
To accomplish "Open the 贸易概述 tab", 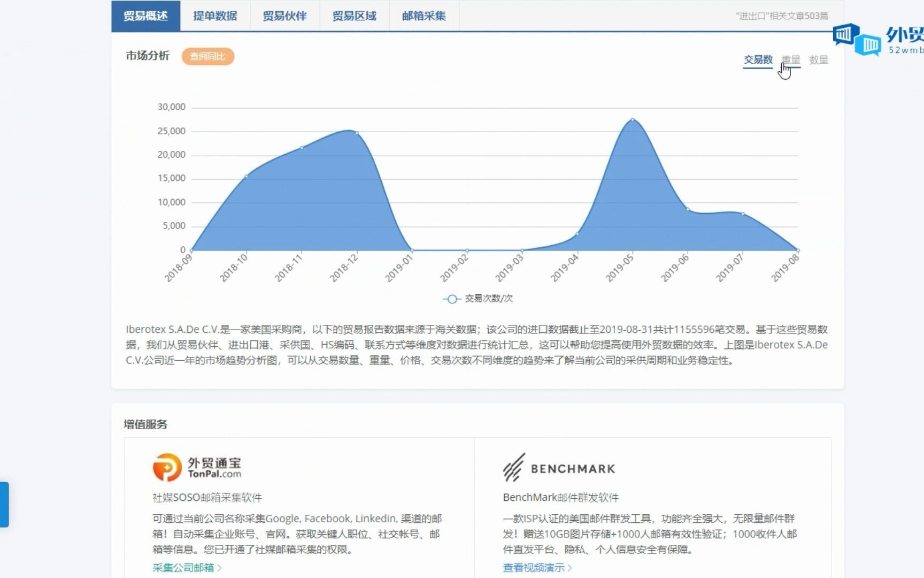I will pos(145,16).
